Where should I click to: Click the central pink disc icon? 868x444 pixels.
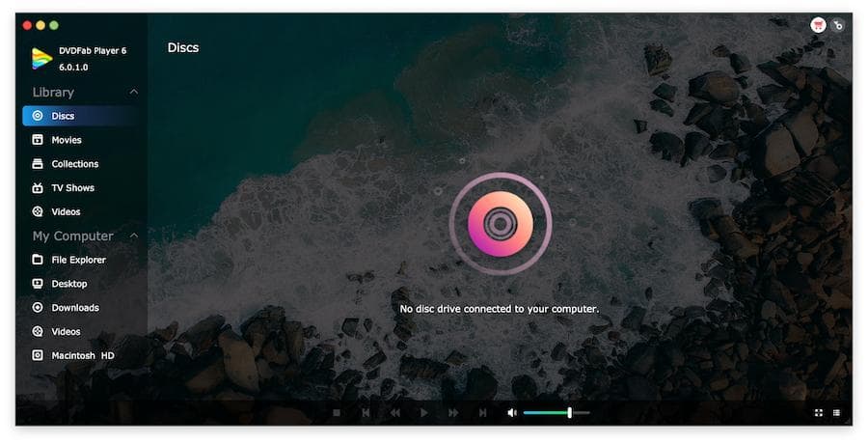(x=501, y=224)
